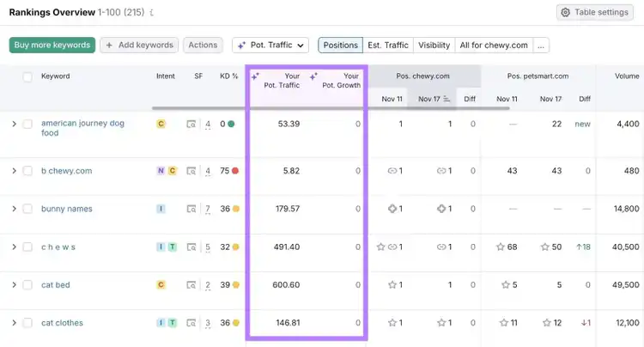Open c h e w s keyword link
644x347 pixels.
point(58,247)
